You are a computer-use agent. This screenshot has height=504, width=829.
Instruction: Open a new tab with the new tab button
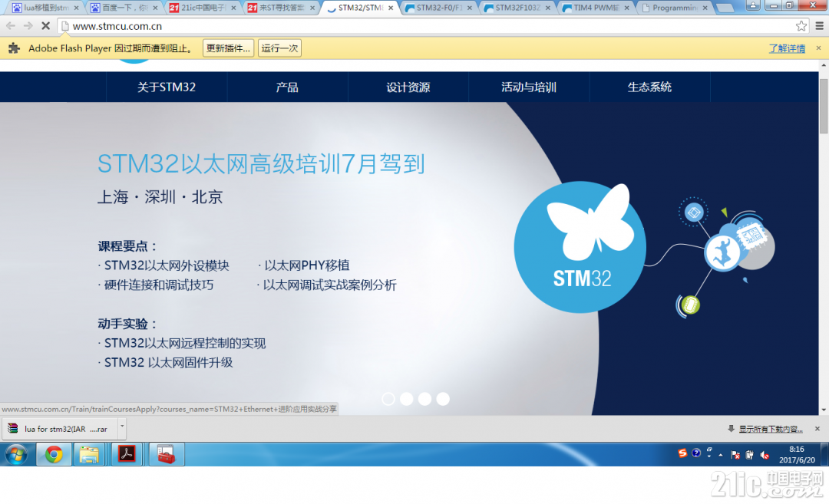(725, 8)
